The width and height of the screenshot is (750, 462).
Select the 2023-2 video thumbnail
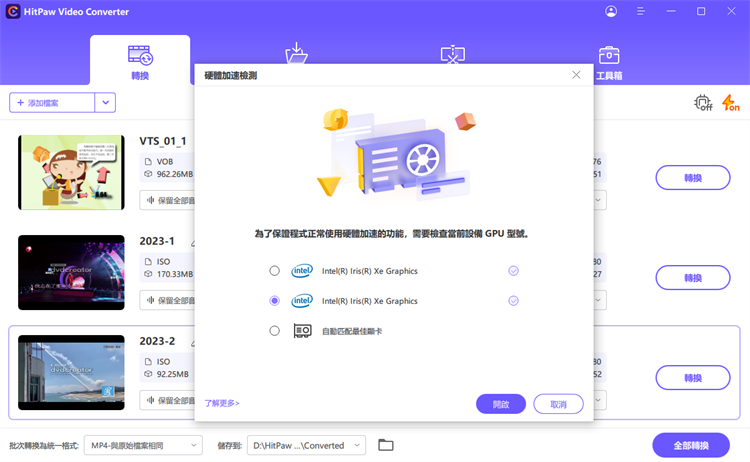coord(71,372)
